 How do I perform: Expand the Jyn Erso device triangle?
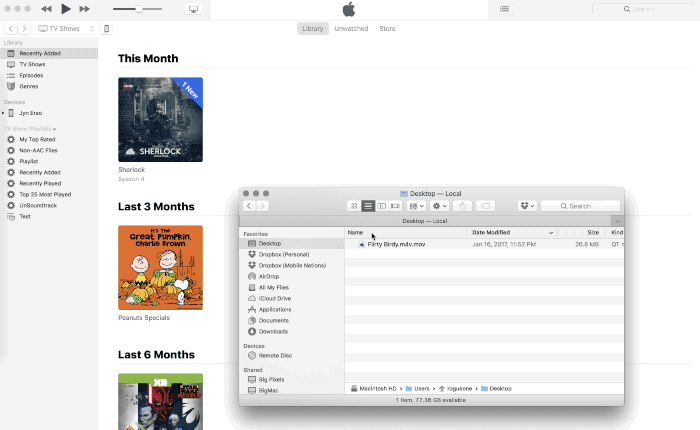coord(3,113)
